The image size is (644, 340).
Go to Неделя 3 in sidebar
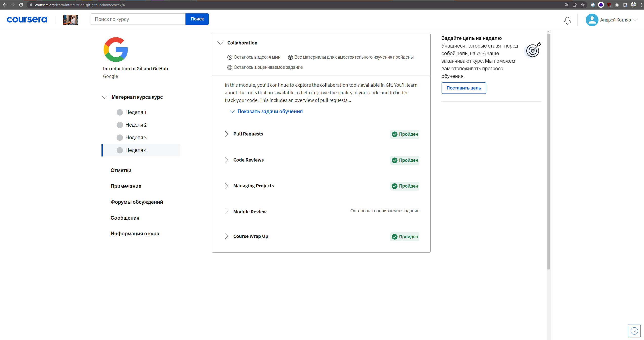coord(141,138)
